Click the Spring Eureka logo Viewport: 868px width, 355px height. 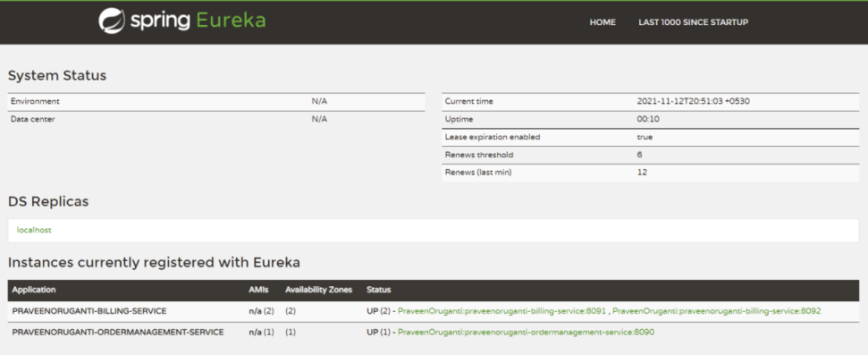[182, 21]
